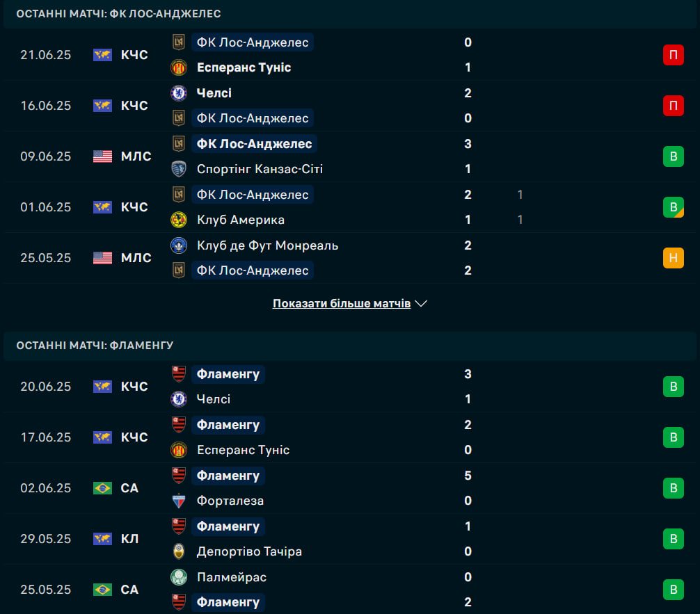Expand list with Показати більше матчів chevron
Screen dimensions: 700x614
[420, 304]
